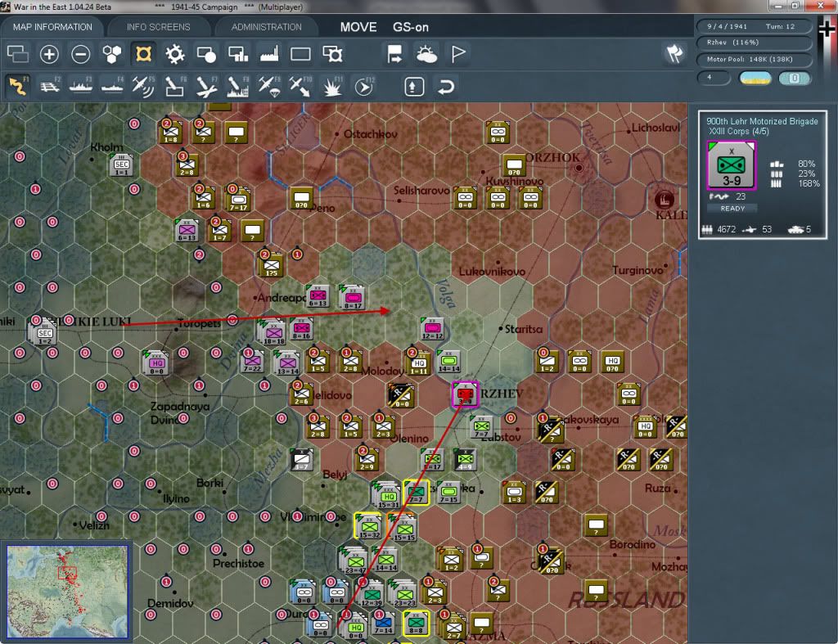Click the factory icon in the toolbar
Viewport: 838px width, 644px height.
(269, 54)
